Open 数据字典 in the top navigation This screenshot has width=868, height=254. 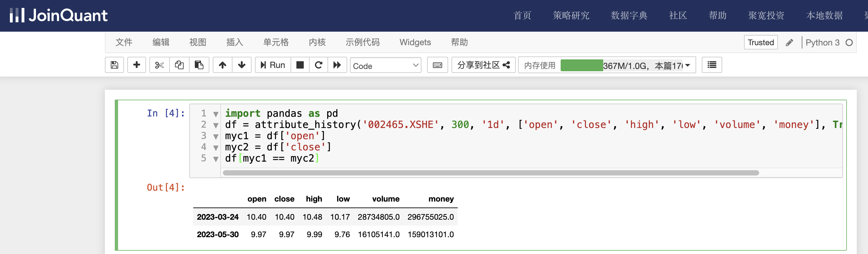(x=629, y=15)
